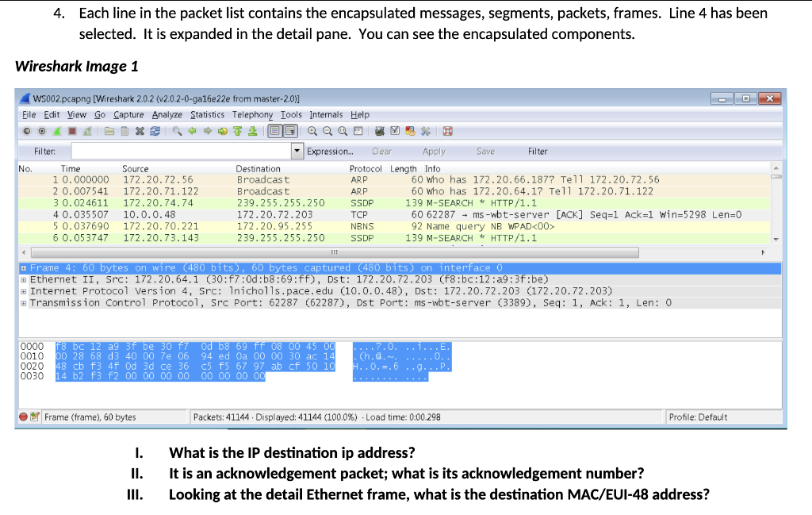This screenshot has height=515, width=812.
Task: Start a new live capture
Action: [57, 131]
